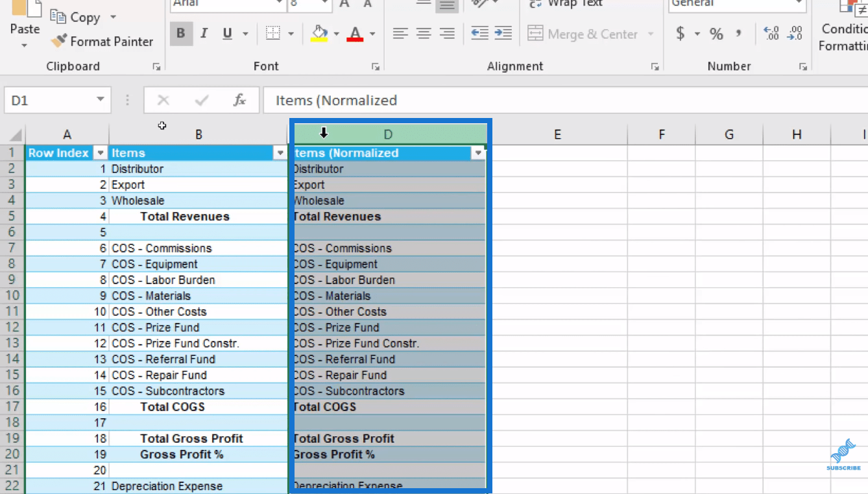Toggle Bold formatting

tap(180, 34)
